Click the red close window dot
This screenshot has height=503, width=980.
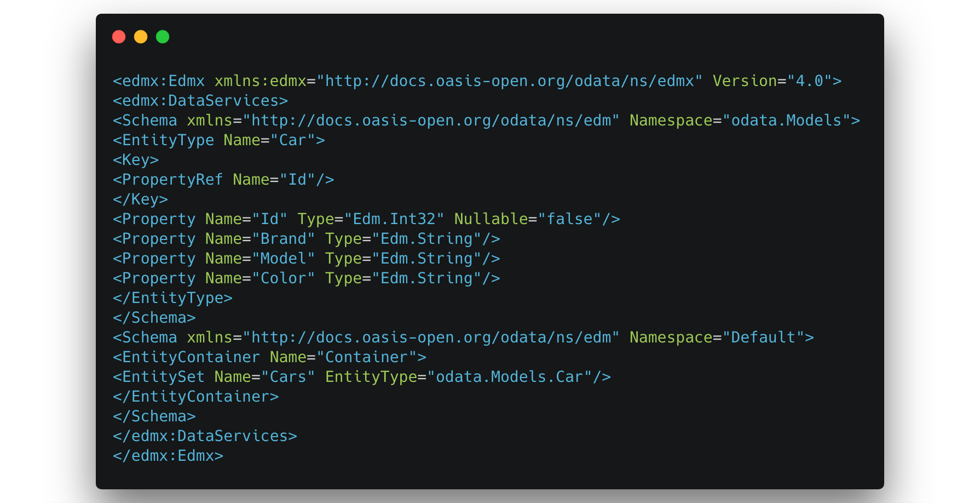(x=119, y=37)
